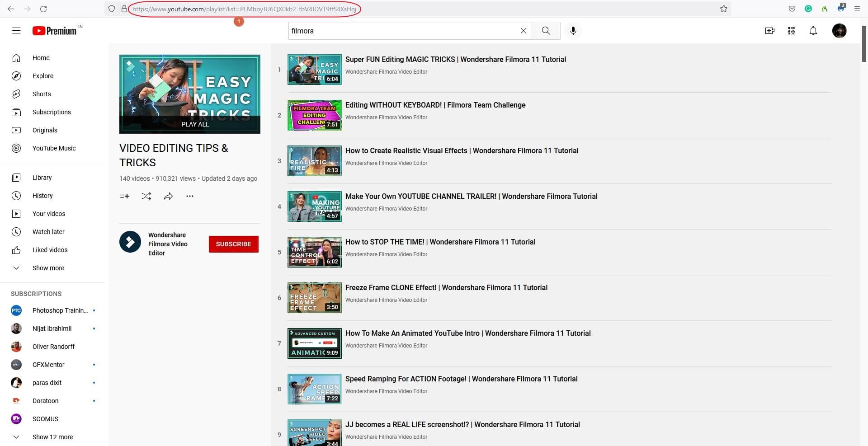Share the playlist
Screen dimensions: 868x446
click(x=168, y=196)
